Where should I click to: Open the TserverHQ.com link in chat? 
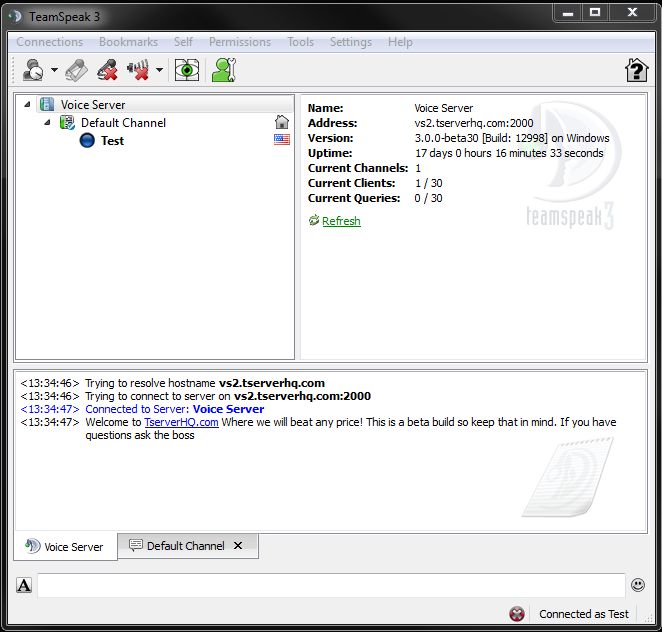(x=182, y=422)
